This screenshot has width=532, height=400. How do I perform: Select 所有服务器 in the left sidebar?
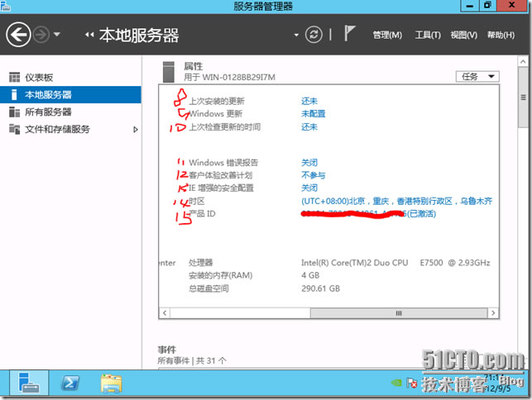[x=48, y=112]
